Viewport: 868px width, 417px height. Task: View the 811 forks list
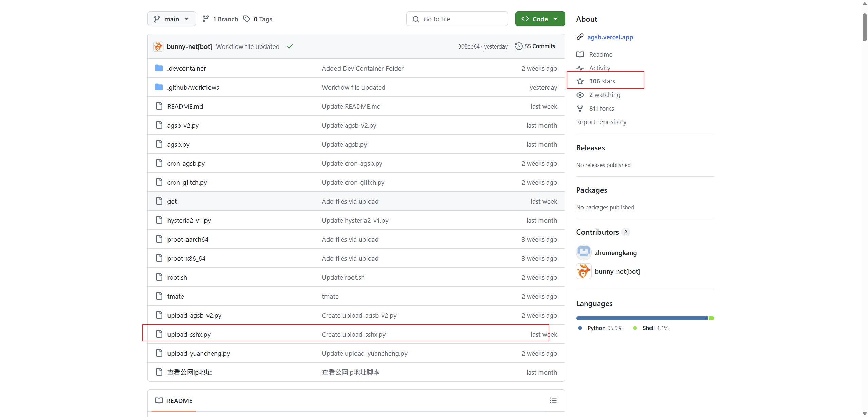click(x=601, y=108)
